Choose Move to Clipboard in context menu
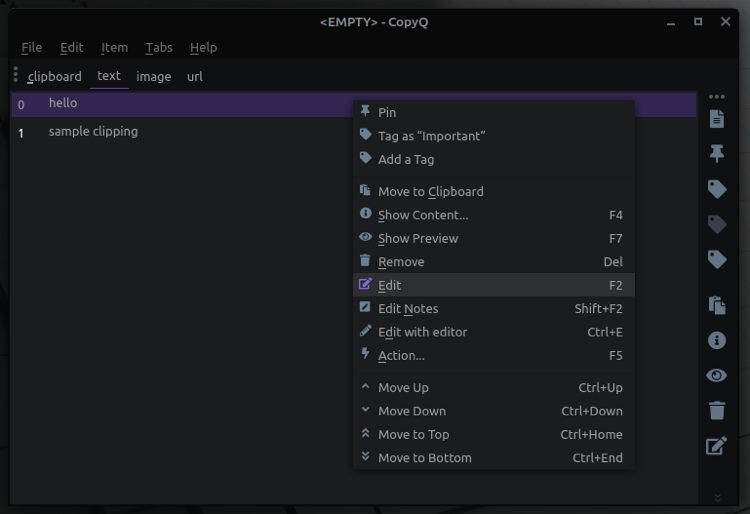The width and height of the screenshot is (750, 514). [494, 191]
